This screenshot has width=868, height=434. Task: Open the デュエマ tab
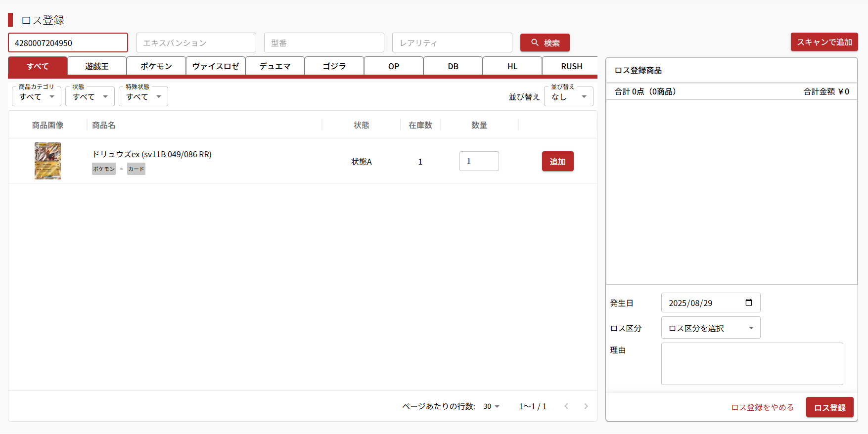point(275,66)
